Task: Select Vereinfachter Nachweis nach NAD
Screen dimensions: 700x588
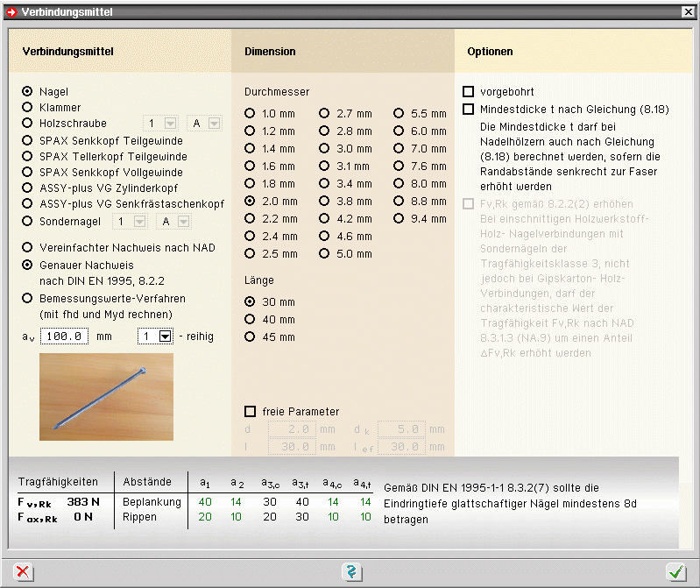Action: tap(28, 248)
